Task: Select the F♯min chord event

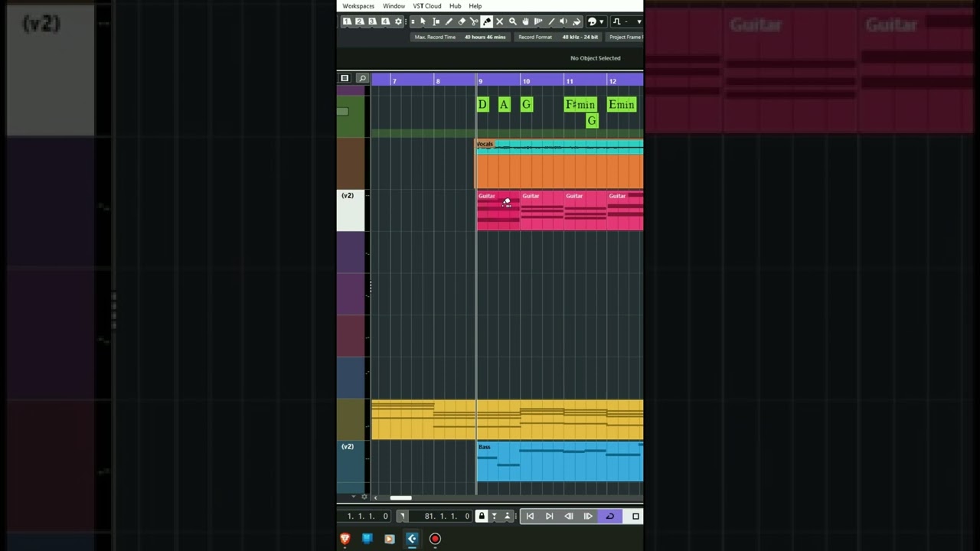Action: click(580, 104)
